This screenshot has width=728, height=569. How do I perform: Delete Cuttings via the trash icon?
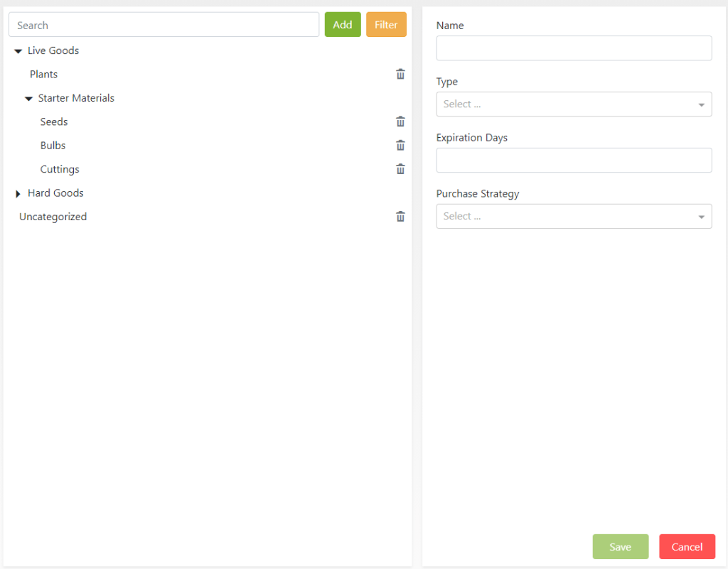coord(400,169)
